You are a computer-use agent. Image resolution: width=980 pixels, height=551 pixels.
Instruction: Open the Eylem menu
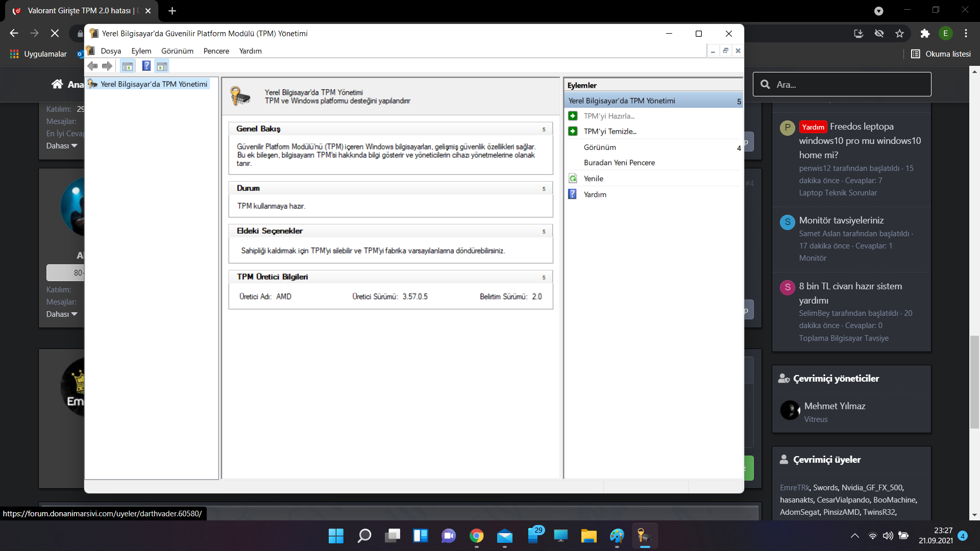tap(141, 51)
